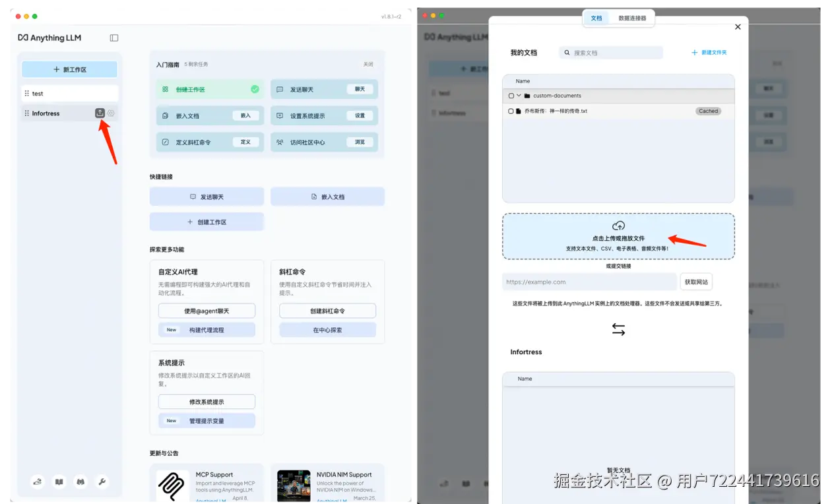Click the 构建代理流程 button
The image size is (834, 504).
(207, 330)
